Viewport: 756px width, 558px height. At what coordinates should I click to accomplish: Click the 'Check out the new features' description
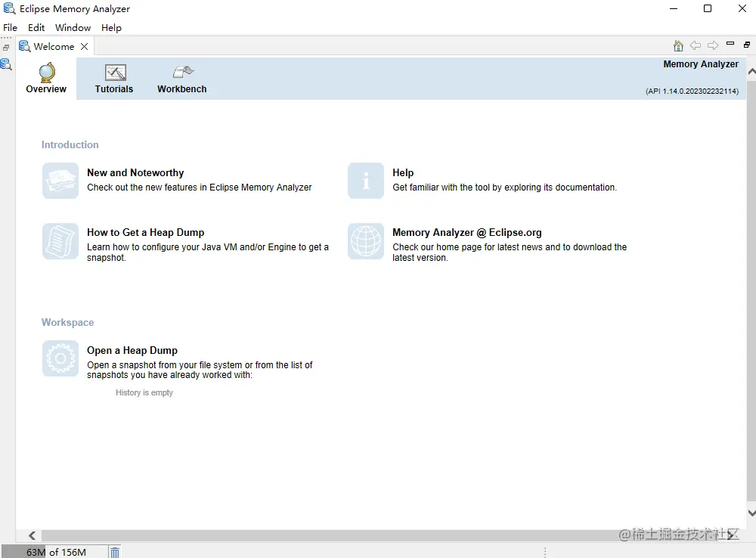(199, 187)
